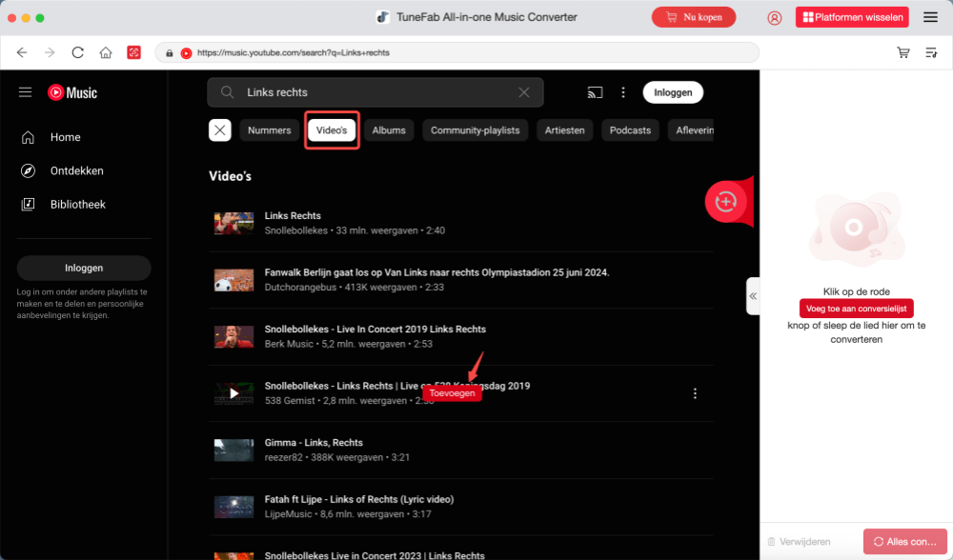
Task: Click the Cast icon beside the search bar
Action: point(595,91)
